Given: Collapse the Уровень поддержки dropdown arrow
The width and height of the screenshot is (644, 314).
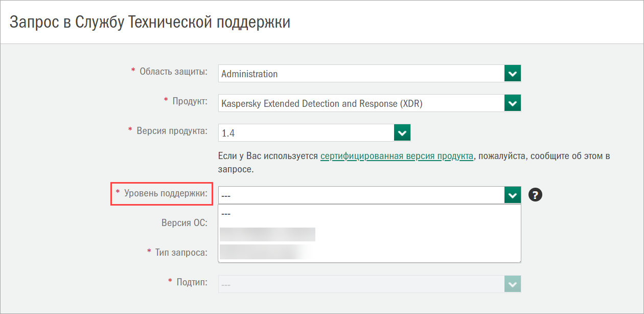Looking at the screenshot, I should click(513, 195).
